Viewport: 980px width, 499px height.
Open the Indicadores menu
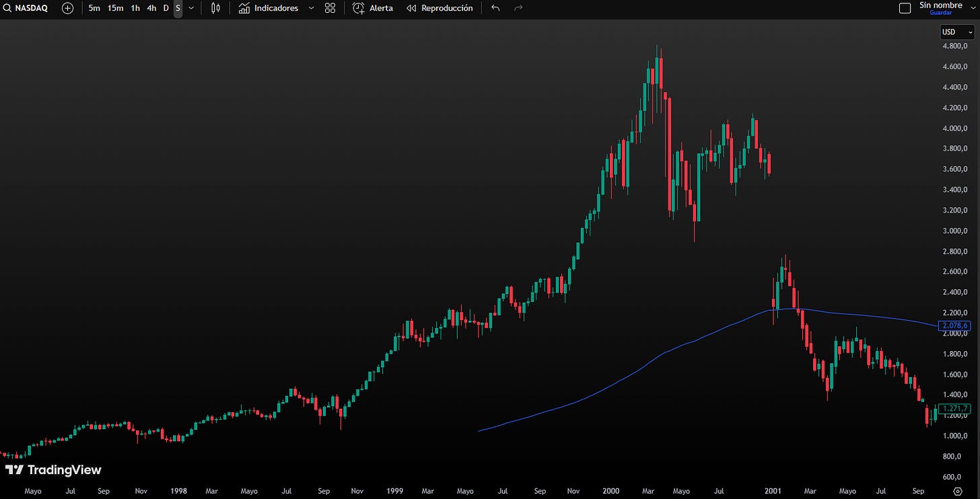269,8
